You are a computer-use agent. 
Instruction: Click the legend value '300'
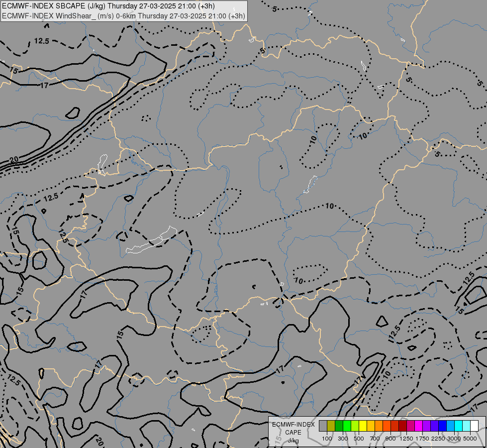pyautogui.click(x=343, y=439)
